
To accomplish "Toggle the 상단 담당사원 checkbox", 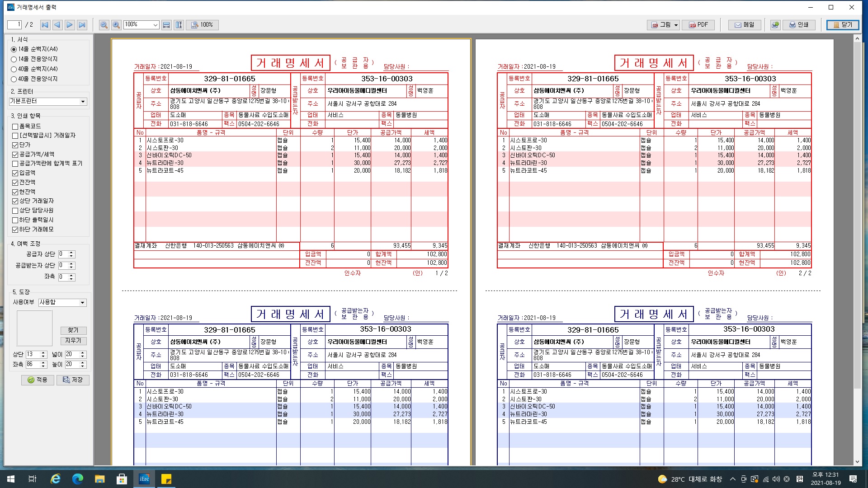I will 15,211.
